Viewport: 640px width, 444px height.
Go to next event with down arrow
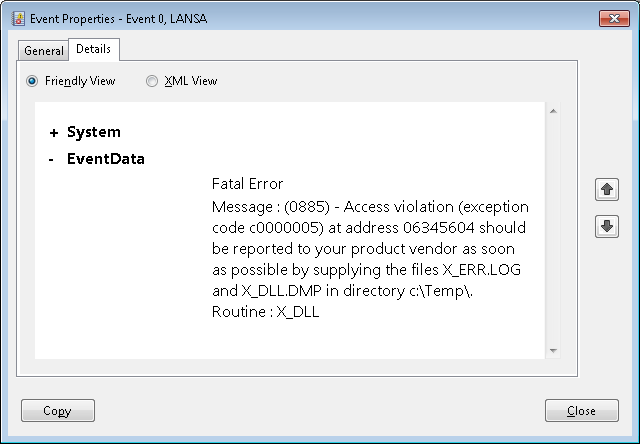click(606, 226)
